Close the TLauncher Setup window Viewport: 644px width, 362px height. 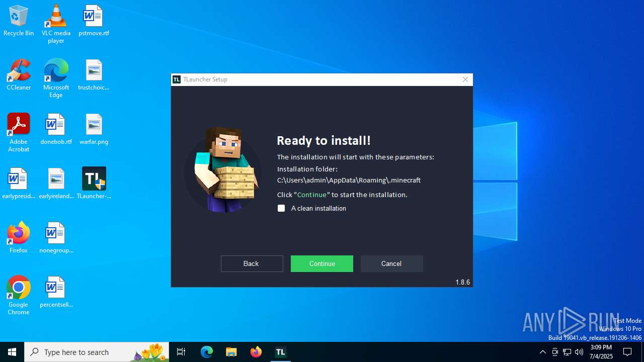(465, 79)
